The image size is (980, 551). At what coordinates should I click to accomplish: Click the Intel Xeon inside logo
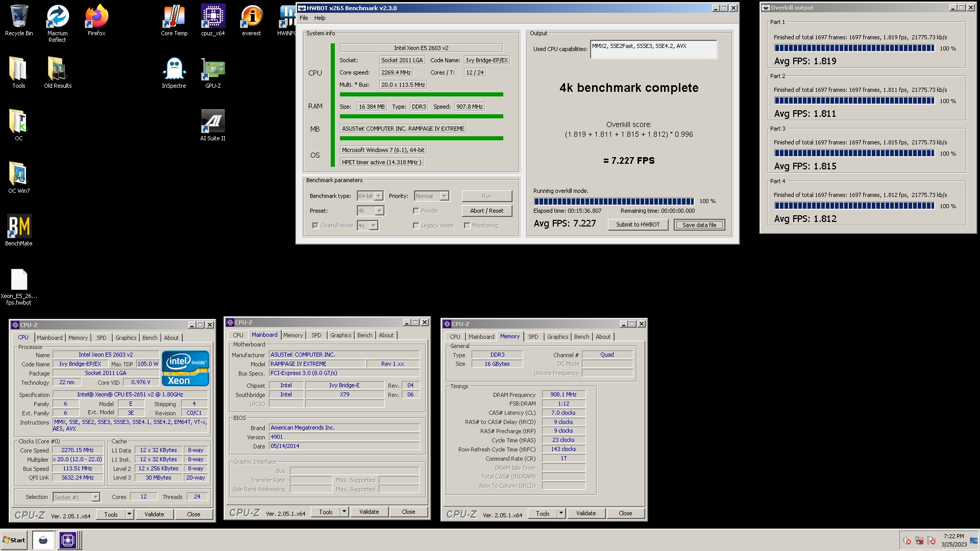(185, 368)
